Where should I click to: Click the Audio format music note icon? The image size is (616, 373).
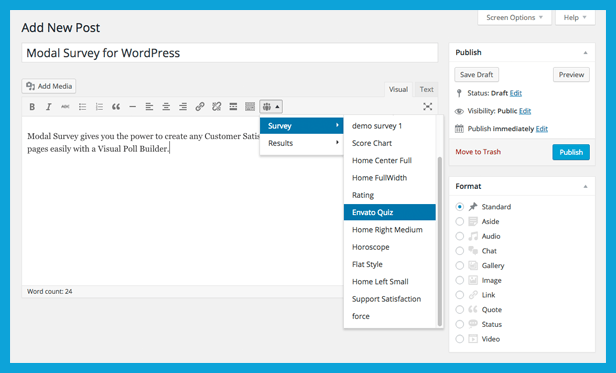[473, 236]
